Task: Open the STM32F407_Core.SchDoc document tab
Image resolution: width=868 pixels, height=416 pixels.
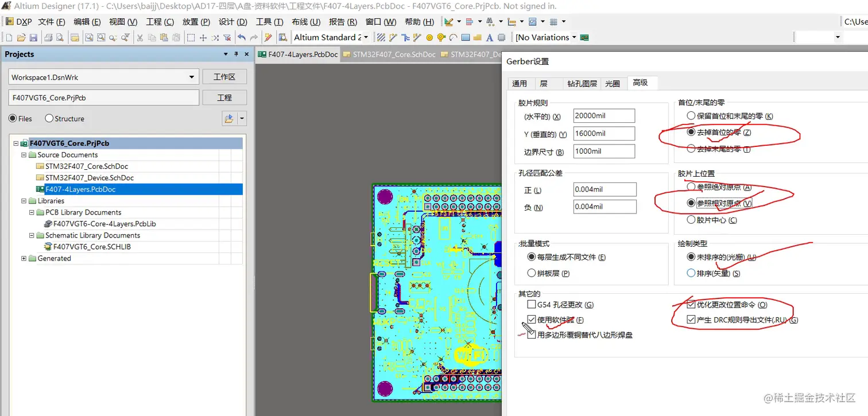Action: pos(390,55)
